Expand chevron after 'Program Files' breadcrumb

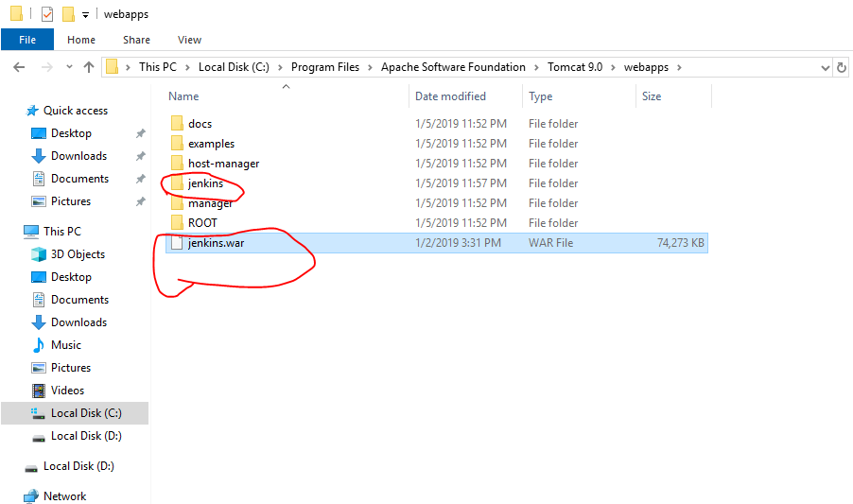point(370,67)
